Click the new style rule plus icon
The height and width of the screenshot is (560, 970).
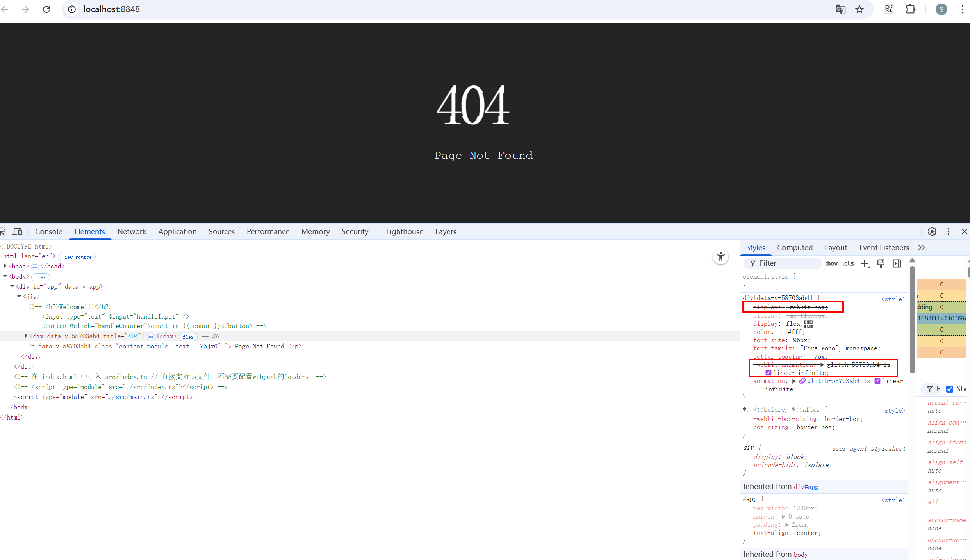[x=865, y=264]
